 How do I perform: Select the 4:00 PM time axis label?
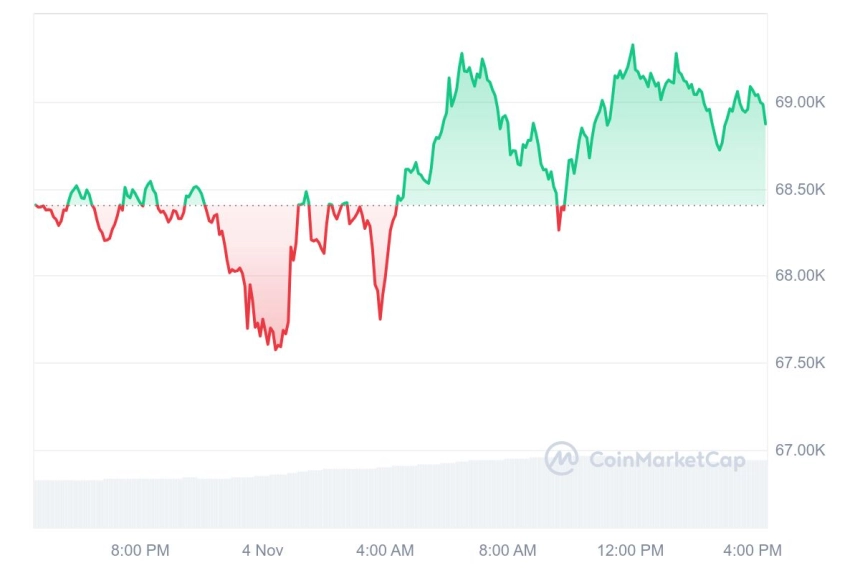point(752,550)
